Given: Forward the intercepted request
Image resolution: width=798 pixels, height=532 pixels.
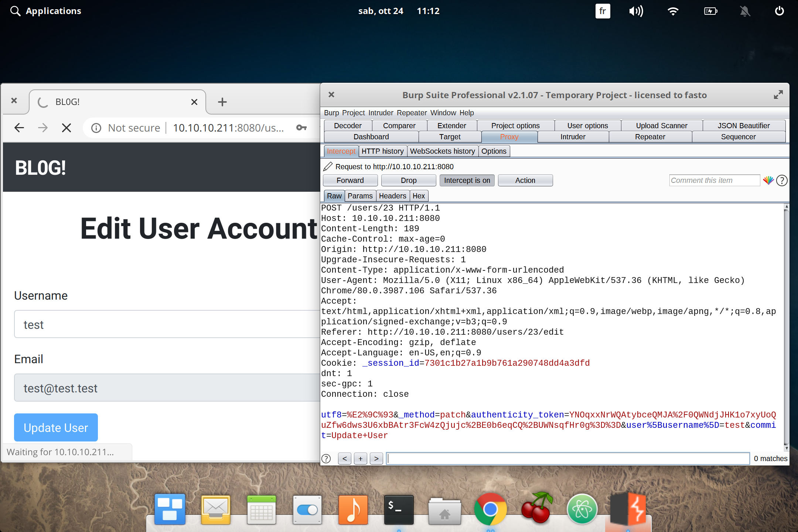Looking at the screenshot, I should click(x=350, y=180).
